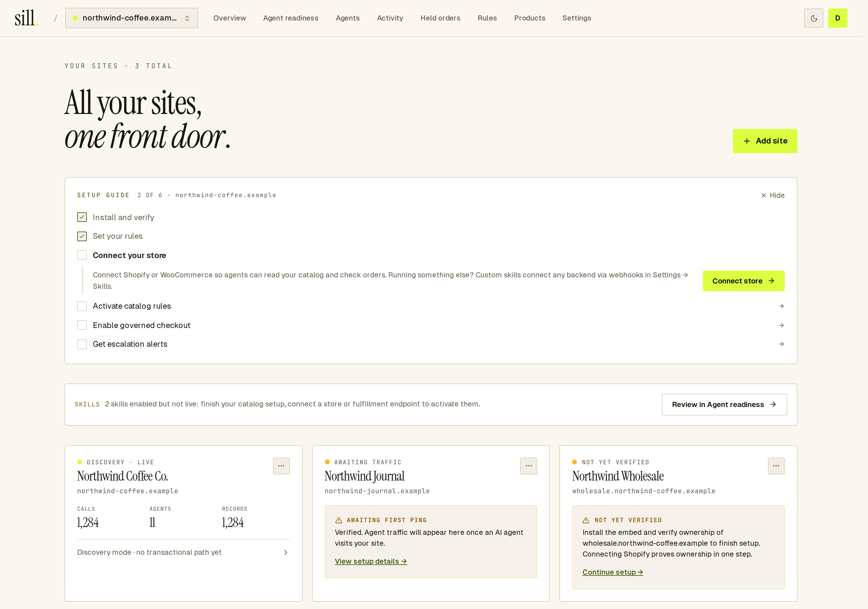The image size is (868, 609).
Task: Expand the Enable governed checkout step
Action: pos(431,325)
